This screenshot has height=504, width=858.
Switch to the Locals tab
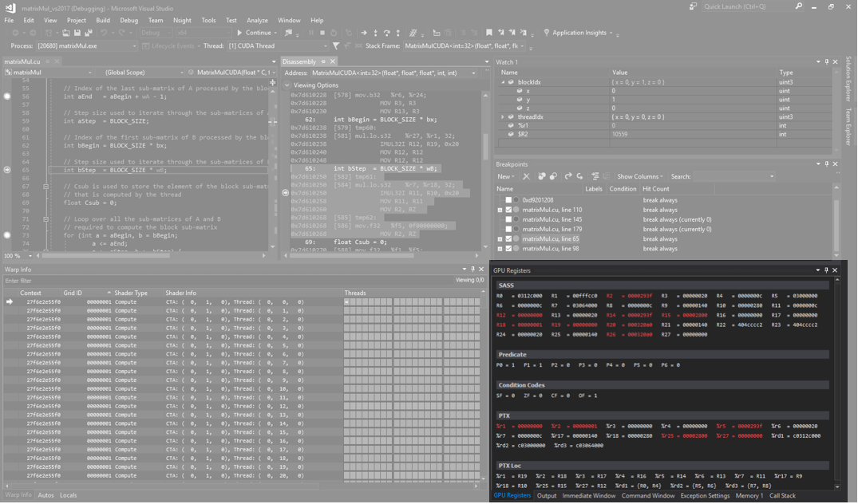(x=69, y=495)
